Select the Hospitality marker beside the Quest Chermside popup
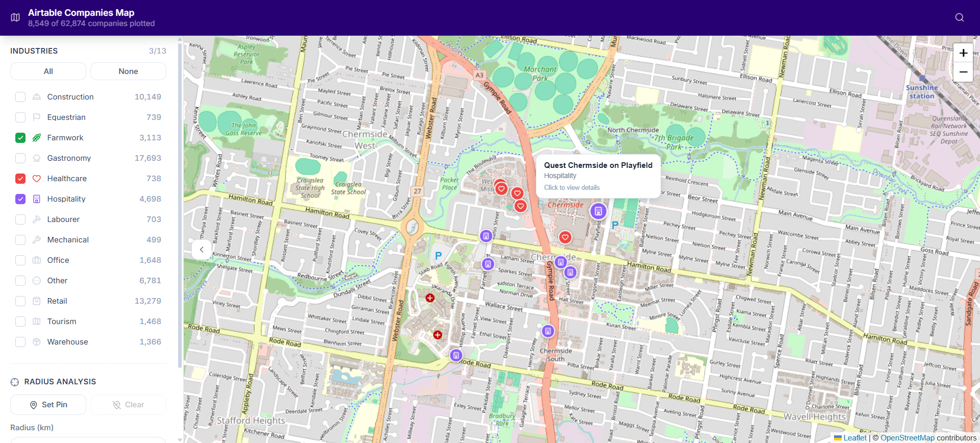980x443 pixels. coord(598,211)
